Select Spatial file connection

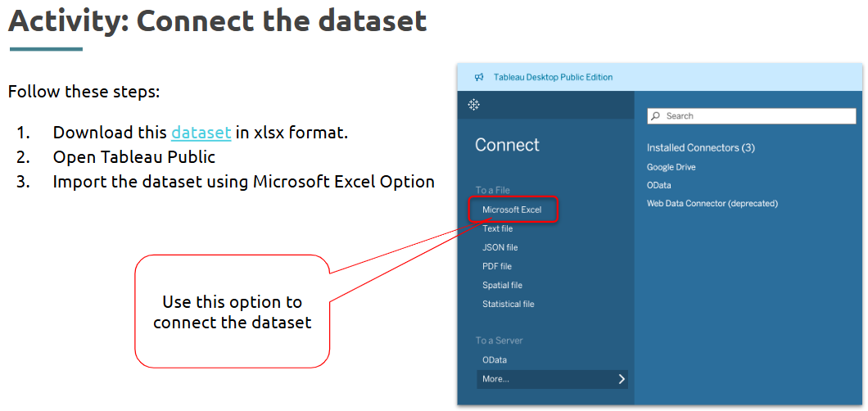point(502,285)
